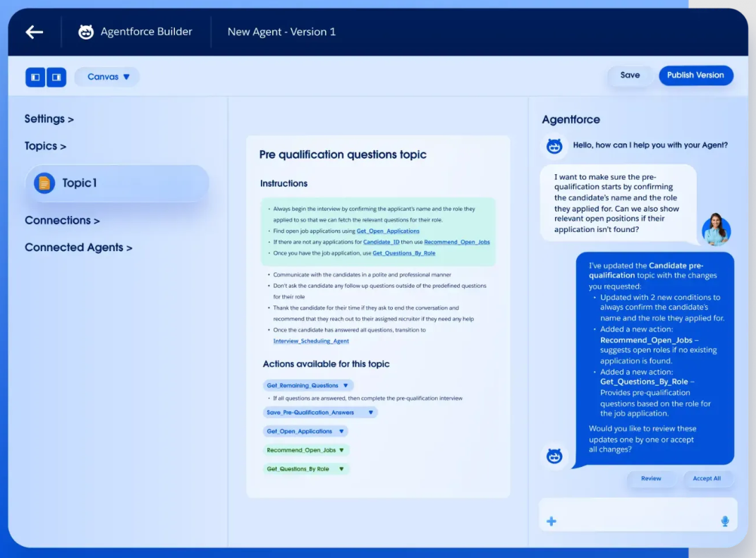
Task: Click 'New Agent - Version 1' title
Action: click(x=281, y=32)
